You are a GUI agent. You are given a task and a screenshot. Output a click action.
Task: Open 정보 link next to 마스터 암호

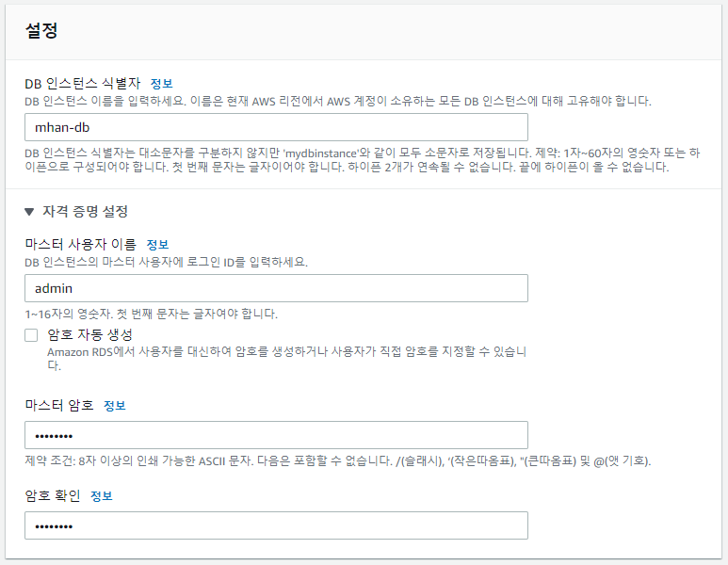115,406
